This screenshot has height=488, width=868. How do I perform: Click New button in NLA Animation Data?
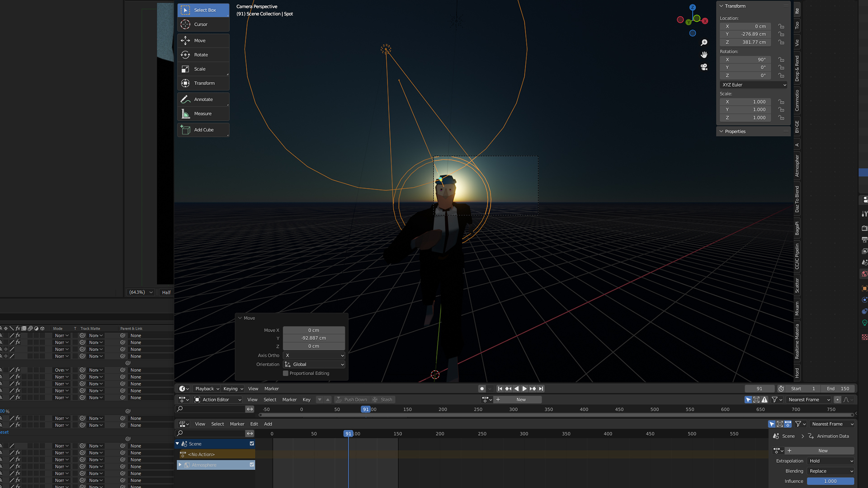click(x=819, y=450)
